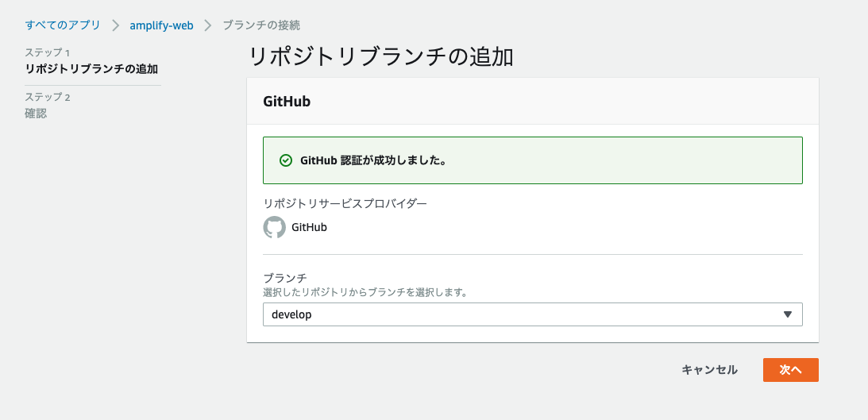
Task: Click the first breadcrumb chevron separator
Action: pos(115,25)
